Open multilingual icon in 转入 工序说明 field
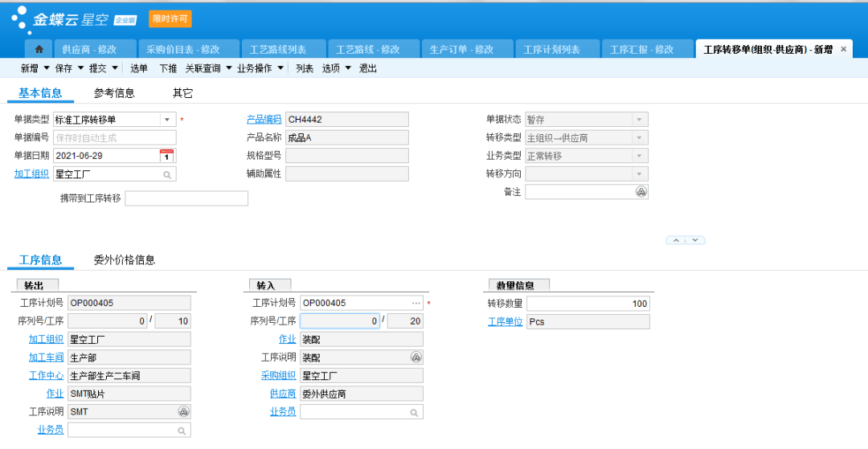This screenshot has height=449, width=868. 416,357
